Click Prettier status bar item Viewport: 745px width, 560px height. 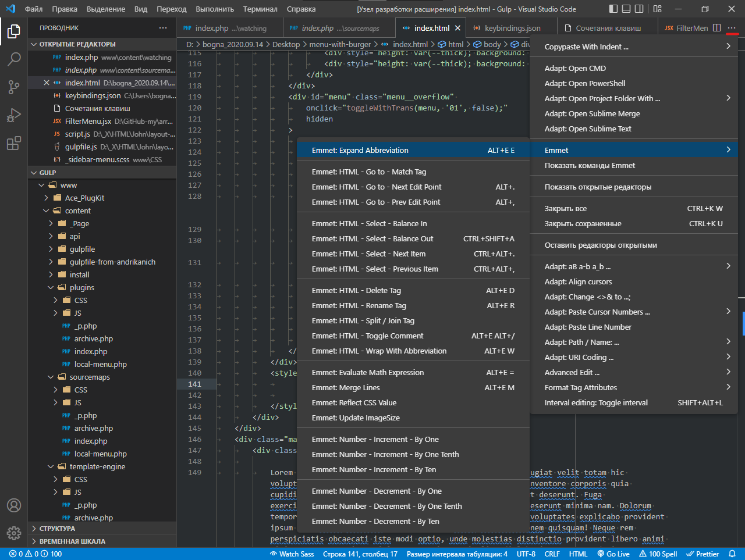coord(703,554)
